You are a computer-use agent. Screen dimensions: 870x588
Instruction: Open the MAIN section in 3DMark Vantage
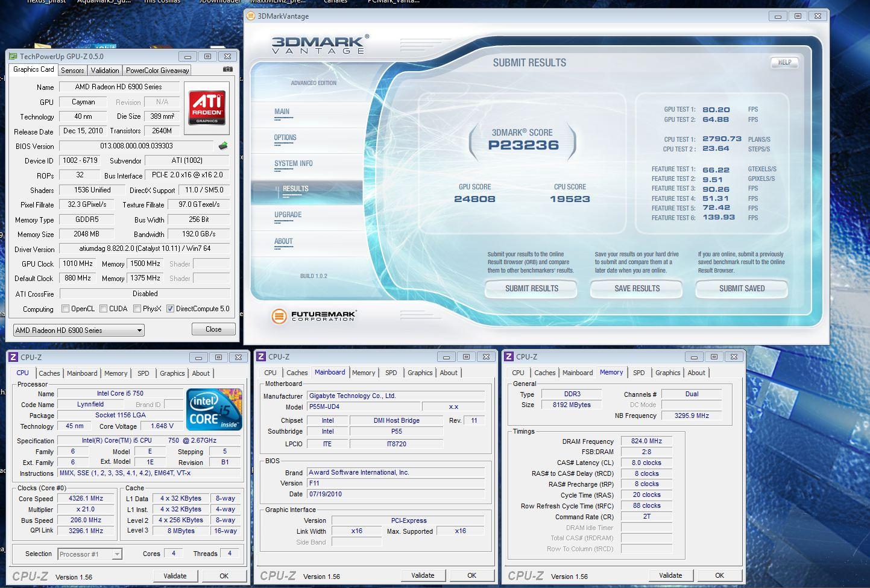coord(282,112)
